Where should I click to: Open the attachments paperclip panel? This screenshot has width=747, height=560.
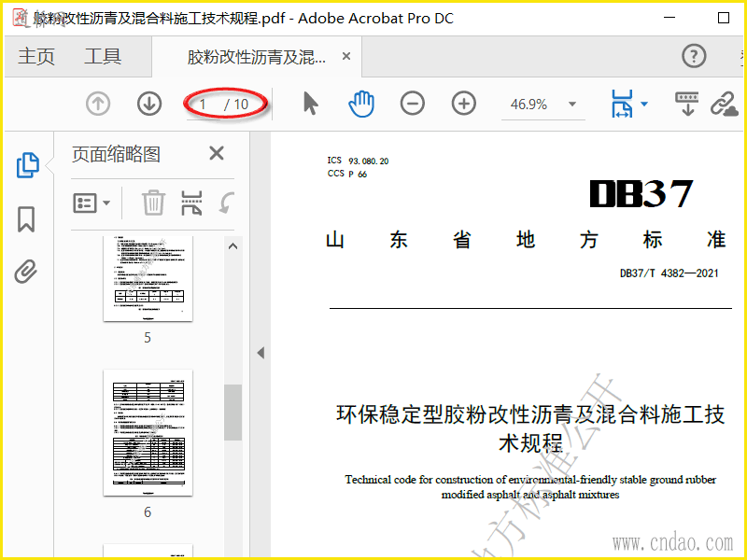coord(26,272)
